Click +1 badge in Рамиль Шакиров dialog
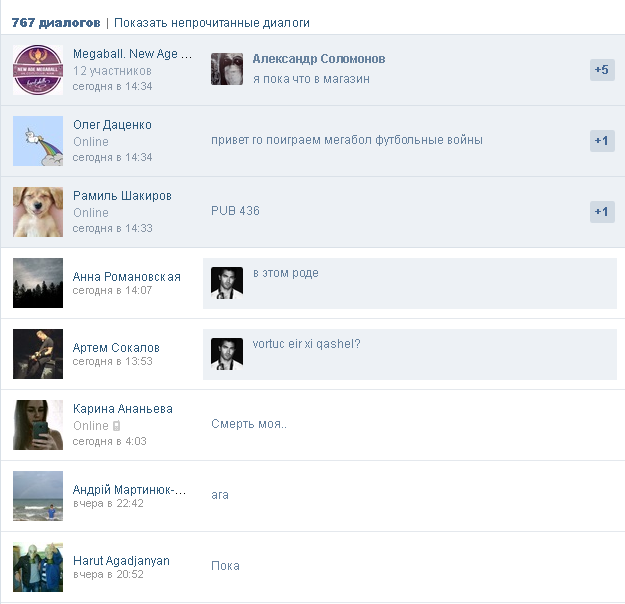 [602, 212]
